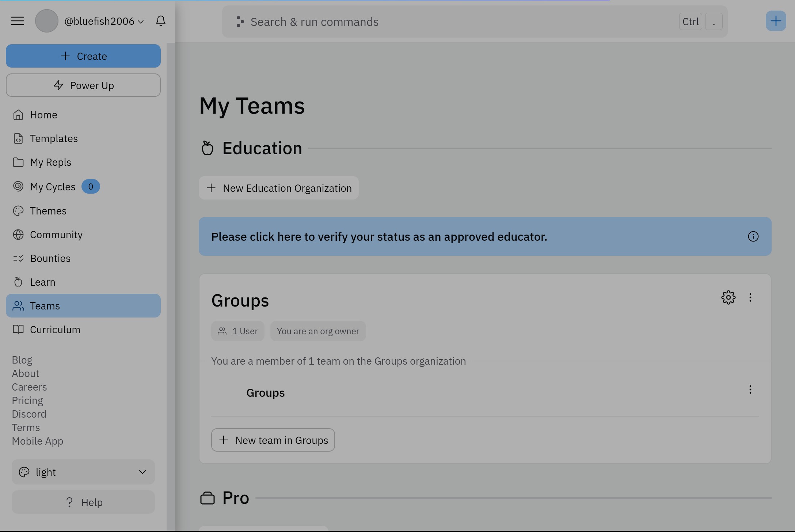Click New team in Groups button
Image resolution: width=795 pixels, height=532 pixels.
coord(273,440)
